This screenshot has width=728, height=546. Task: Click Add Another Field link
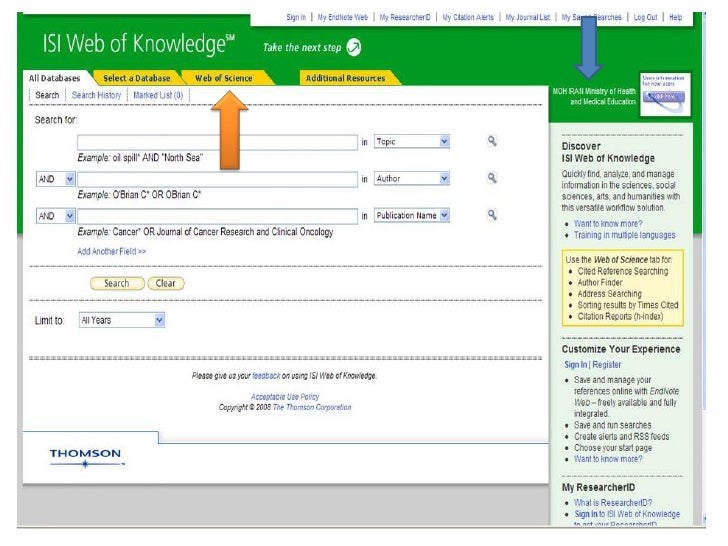[x=111, y=251]
